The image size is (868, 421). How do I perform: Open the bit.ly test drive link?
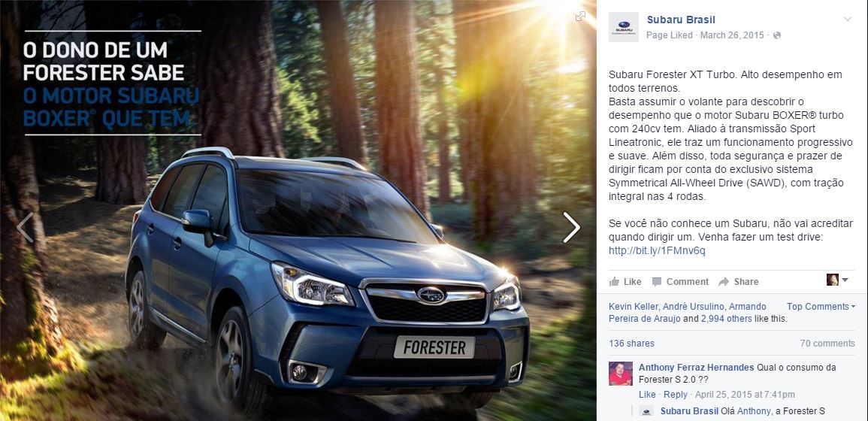657,250
